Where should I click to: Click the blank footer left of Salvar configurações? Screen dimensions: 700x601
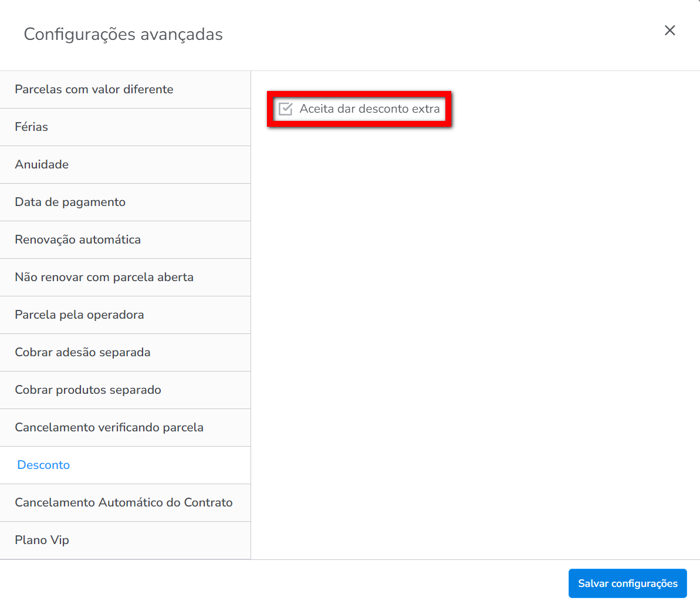point(293,583)
